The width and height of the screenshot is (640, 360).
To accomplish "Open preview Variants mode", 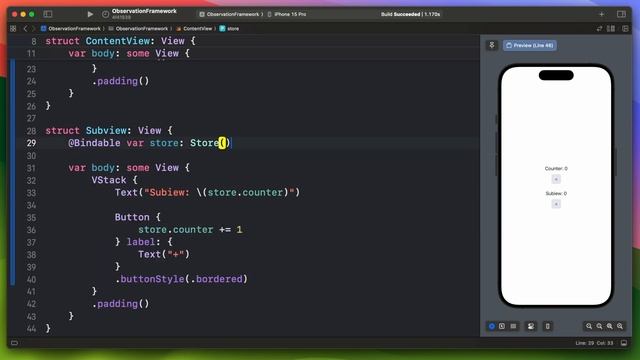I will point(513,326).
